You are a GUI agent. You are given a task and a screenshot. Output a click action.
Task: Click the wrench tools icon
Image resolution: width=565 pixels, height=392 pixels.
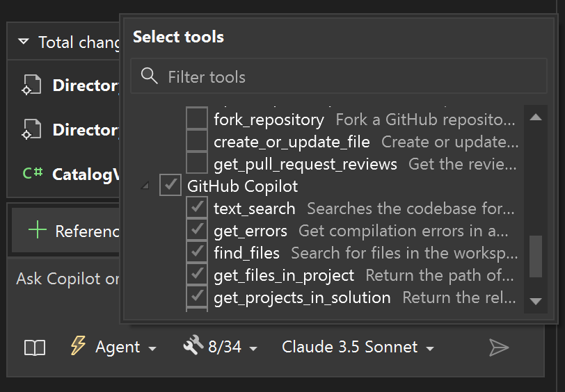coord(193,346)
